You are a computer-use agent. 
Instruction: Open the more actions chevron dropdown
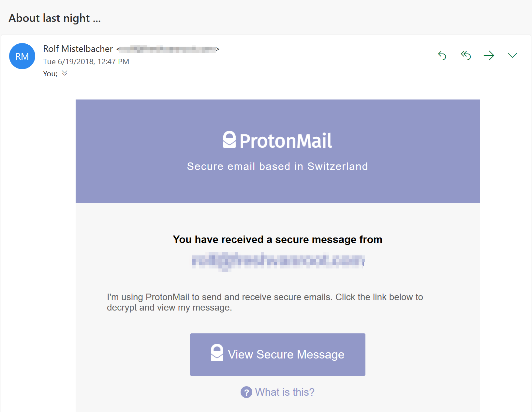tap(512, 56)
